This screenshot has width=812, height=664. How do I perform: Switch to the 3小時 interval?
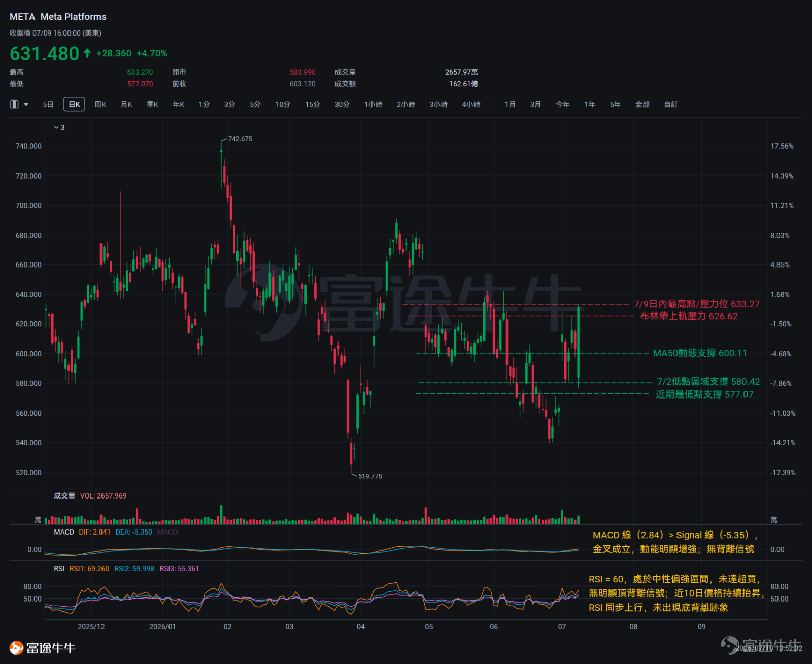[x=438, y=104]
